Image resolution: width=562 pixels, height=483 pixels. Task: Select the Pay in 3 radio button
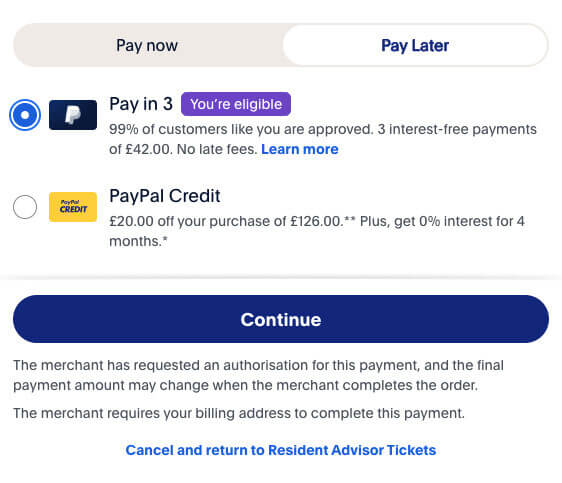25,115
